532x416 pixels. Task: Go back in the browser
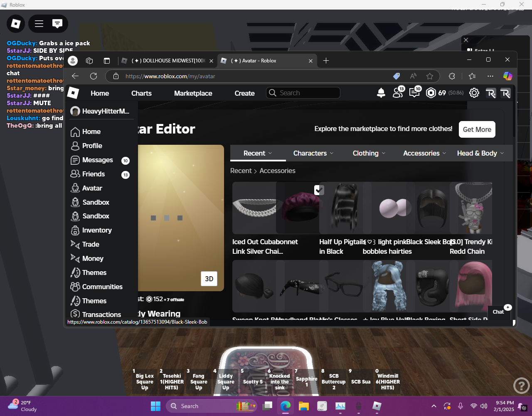[75, 76]
